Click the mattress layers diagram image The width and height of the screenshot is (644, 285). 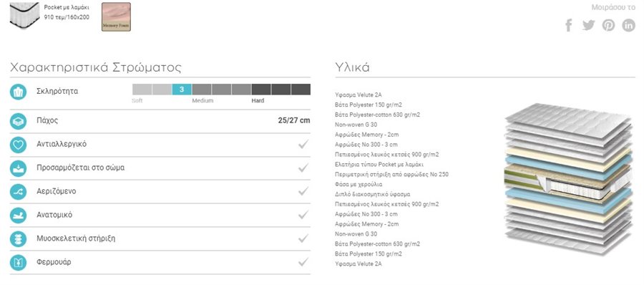tap(568, 178)
